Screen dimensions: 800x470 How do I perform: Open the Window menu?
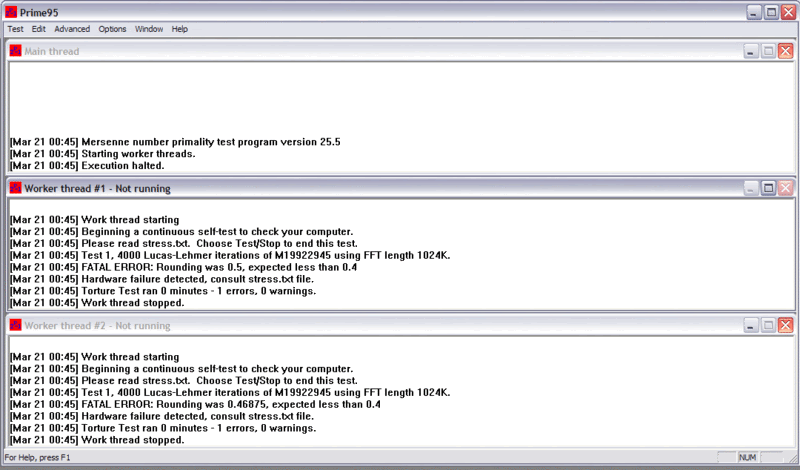pyautogui.click(x=149, y=29)
